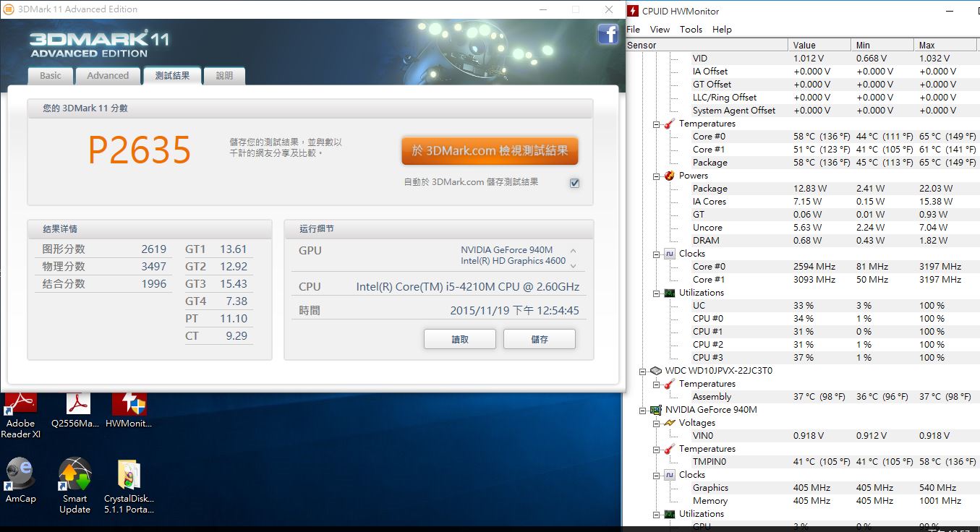Launch the HWMonitor desktop shortcut
This screenshot has width=980, height=532.
[129, 411]
